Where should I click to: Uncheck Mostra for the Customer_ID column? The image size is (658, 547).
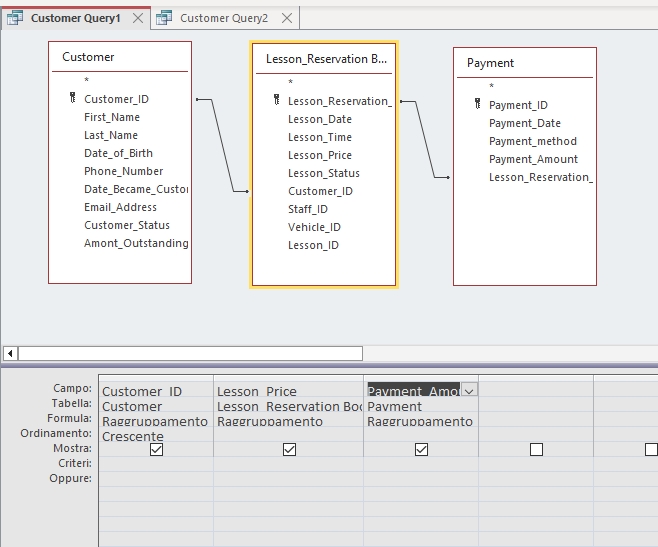(156, 450)
